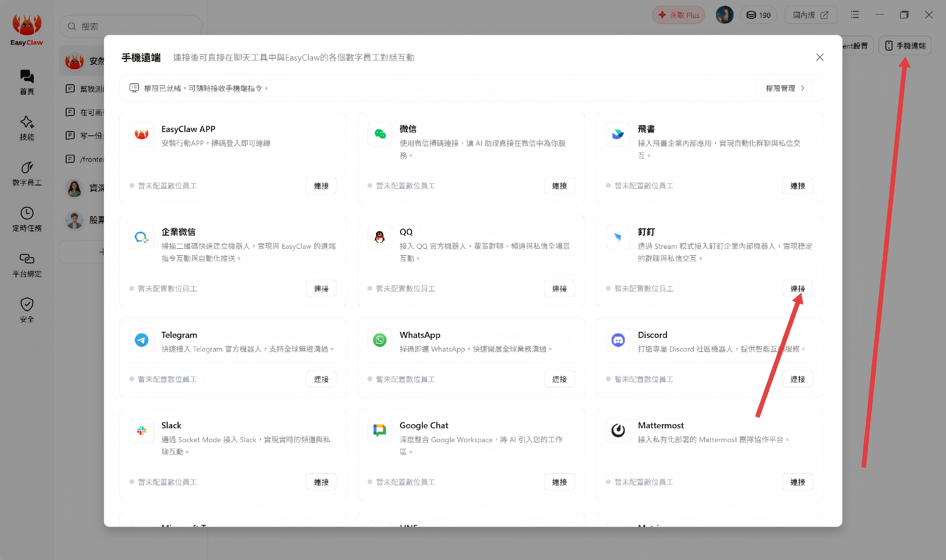
Task: Open 國內版 external link
Action: click(x=810, y=15)
